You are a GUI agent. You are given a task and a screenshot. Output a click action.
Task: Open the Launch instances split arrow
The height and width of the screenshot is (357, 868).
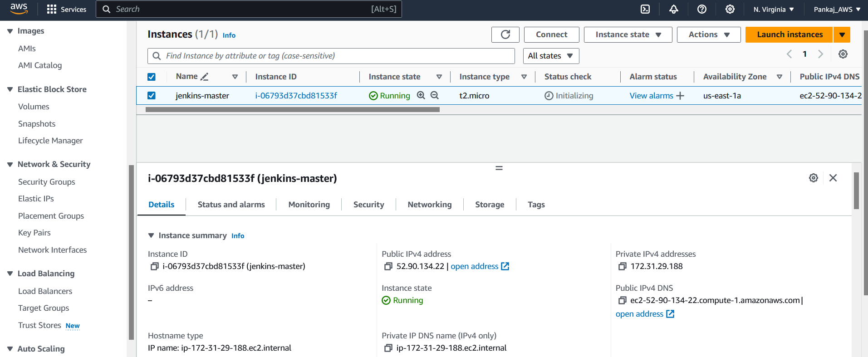click(842, 34)
